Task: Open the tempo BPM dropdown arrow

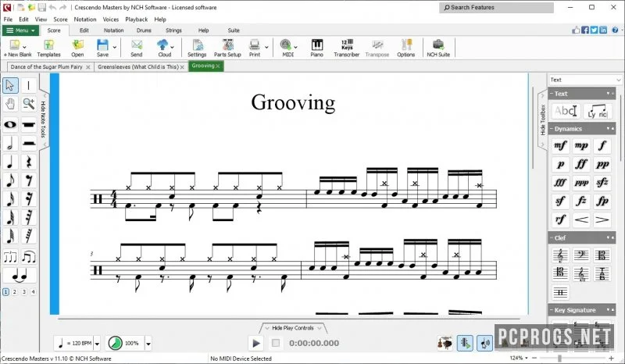Action: (x=97, y=343)
